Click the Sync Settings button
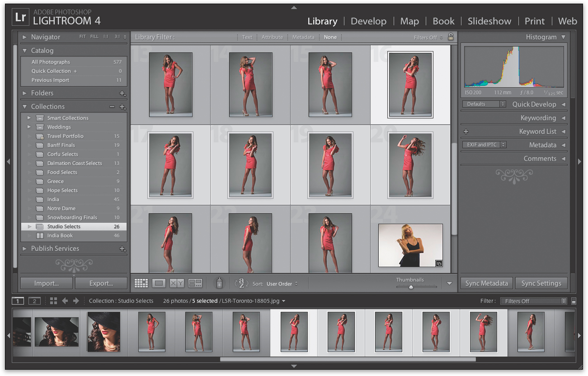The width and height of the screenshot is (588, 376). click(x=541, y=283)
